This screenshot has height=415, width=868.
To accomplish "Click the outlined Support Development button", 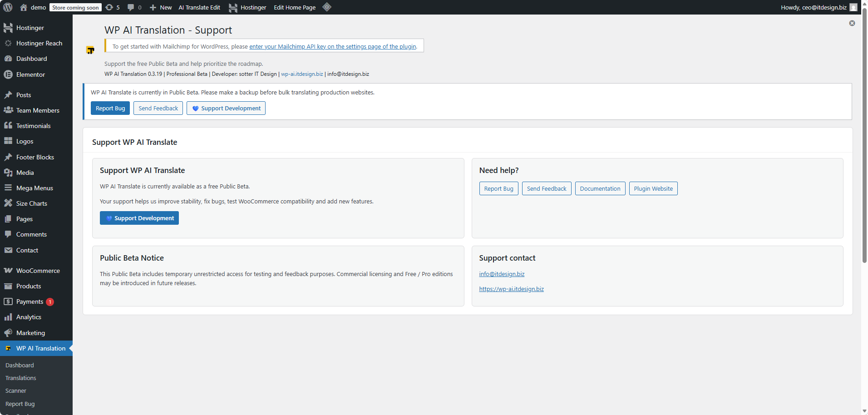I will [226, 108].
